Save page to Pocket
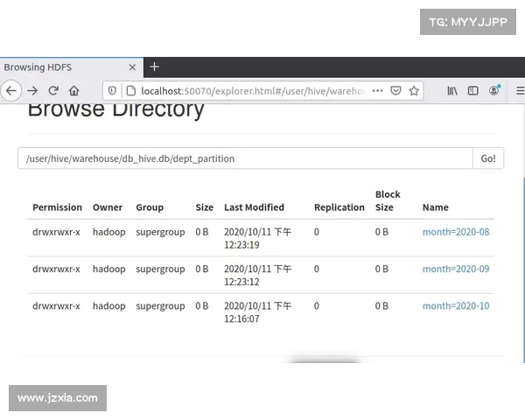This screenshot has height=420, width=525. 395,90
